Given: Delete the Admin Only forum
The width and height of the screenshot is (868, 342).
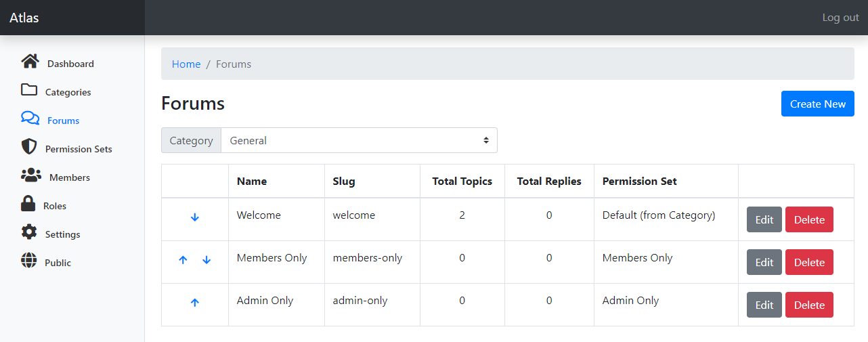Looking at the screenshot, I should click(x=809, y=305).
